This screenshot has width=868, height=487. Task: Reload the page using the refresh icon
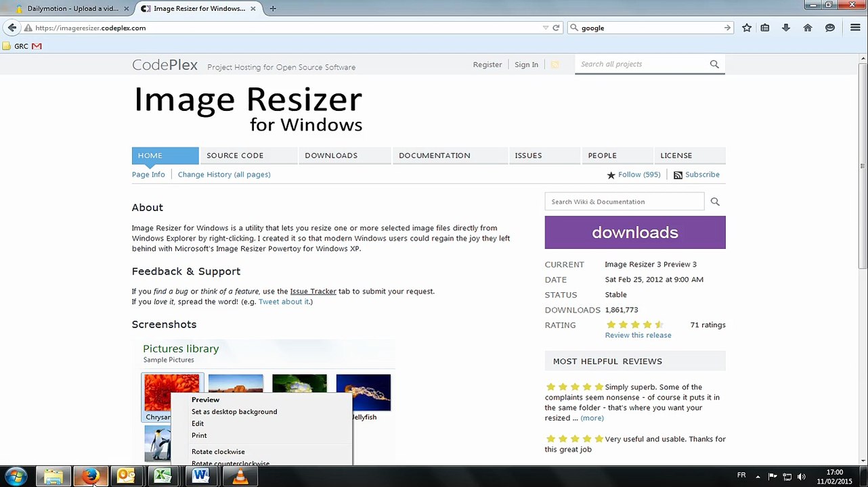(x=556, y=28)
